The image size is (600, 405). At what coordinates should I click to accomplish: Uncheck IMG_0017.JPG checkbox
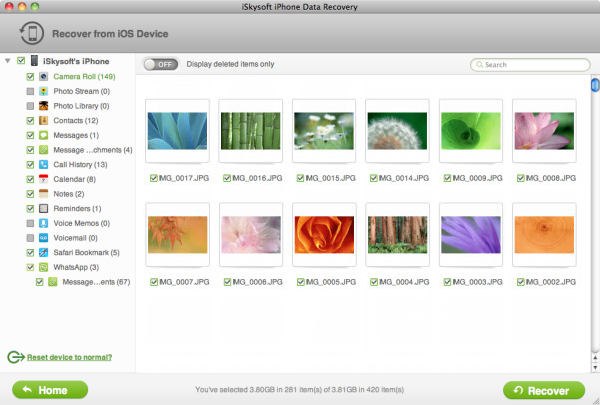click(x=154, y=178)
